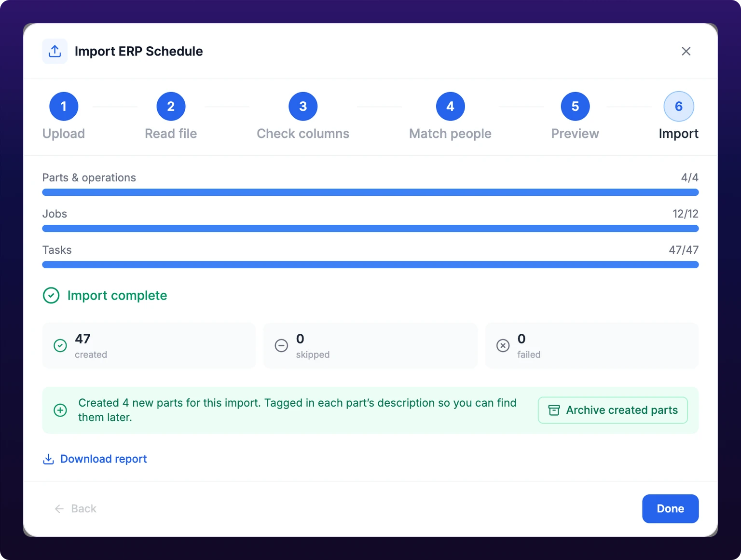Click the "4/4" count
The image size is (741, 560).
pyautogui.click(x=690, y=178)
